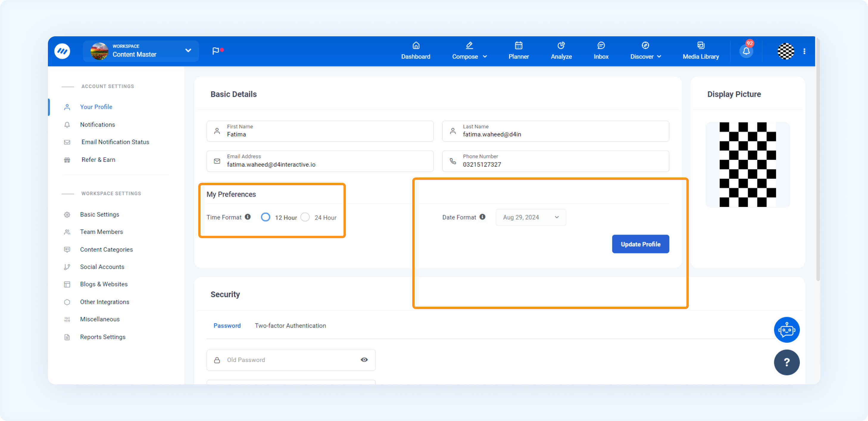868x421 pixels.
Task: Go to Inbox
Action: click(601, 51)
